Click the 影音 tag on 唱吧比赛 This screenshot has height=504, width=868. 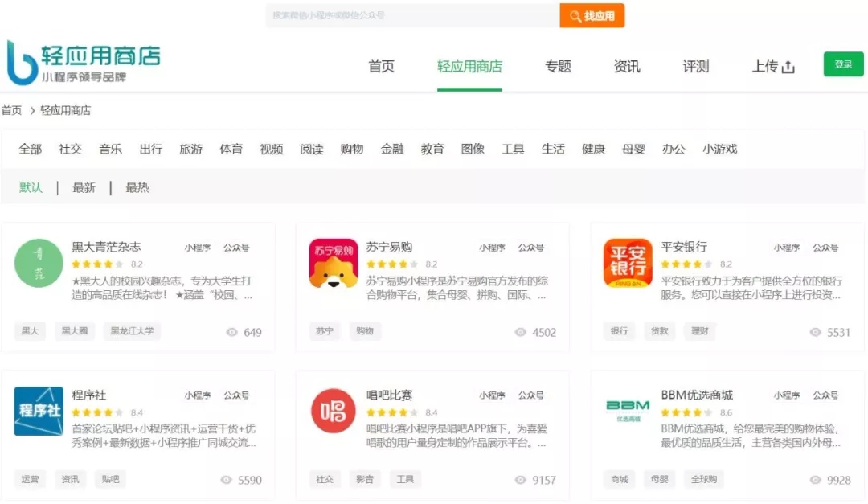tap(365, 479)
